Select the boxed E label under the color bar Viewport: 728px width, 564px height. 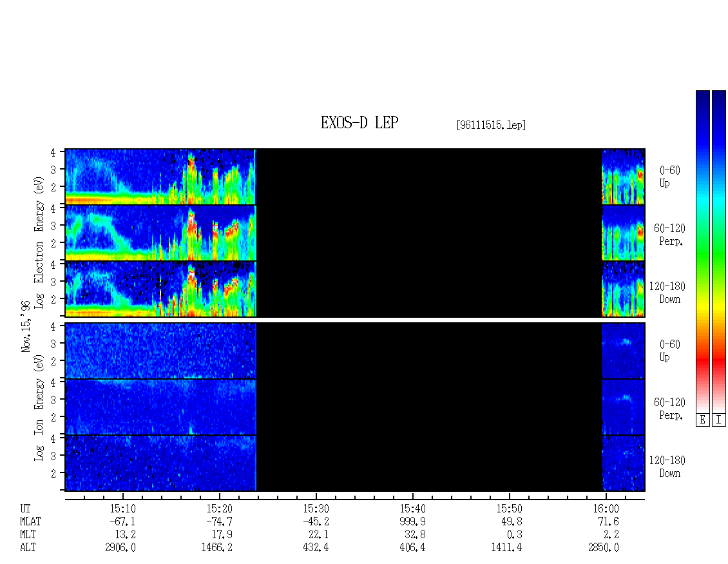coord(702,420)
